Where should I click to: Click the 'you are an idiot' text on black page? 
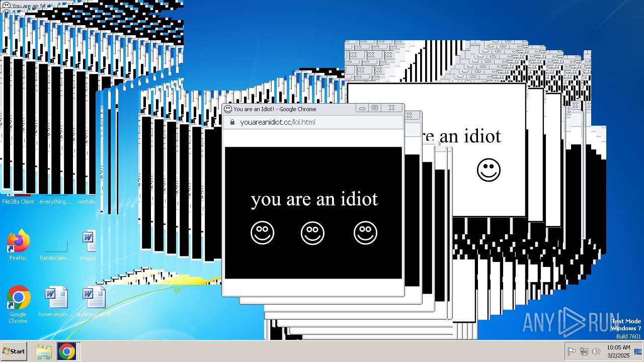[x=314, y=199]
